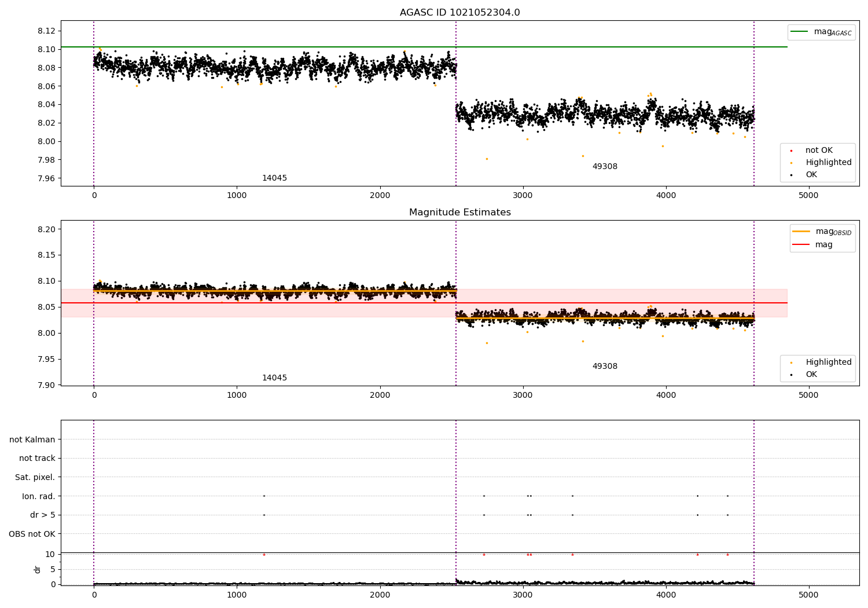Select the 'not Kalman' row label

(x=32, y=439)
